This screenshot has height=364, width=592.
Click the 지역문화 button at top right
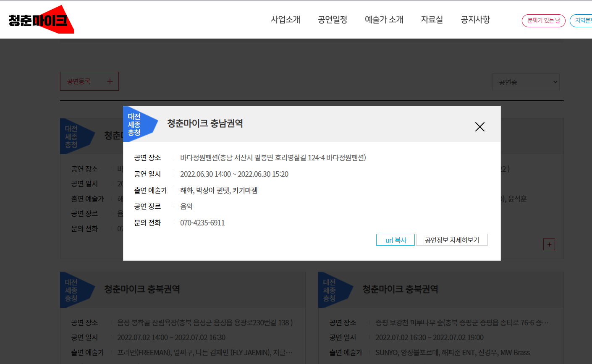[x=581, y=21]
